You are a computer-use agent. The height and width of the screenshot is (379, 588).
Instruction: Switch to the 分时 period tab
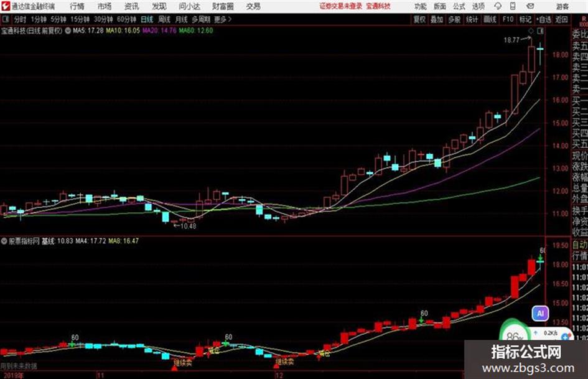coord(20,19)
